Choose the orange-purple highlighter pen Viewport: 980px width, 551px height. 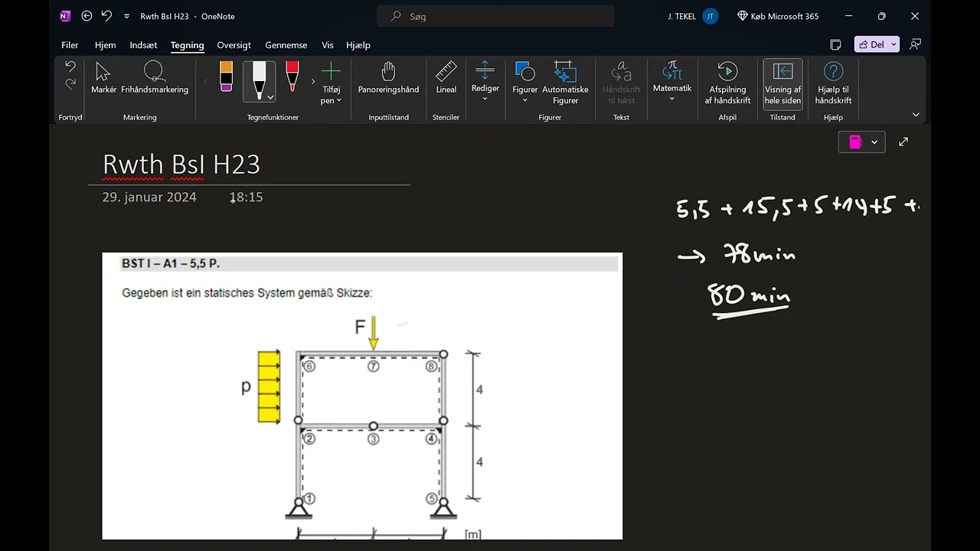[226, 77]
